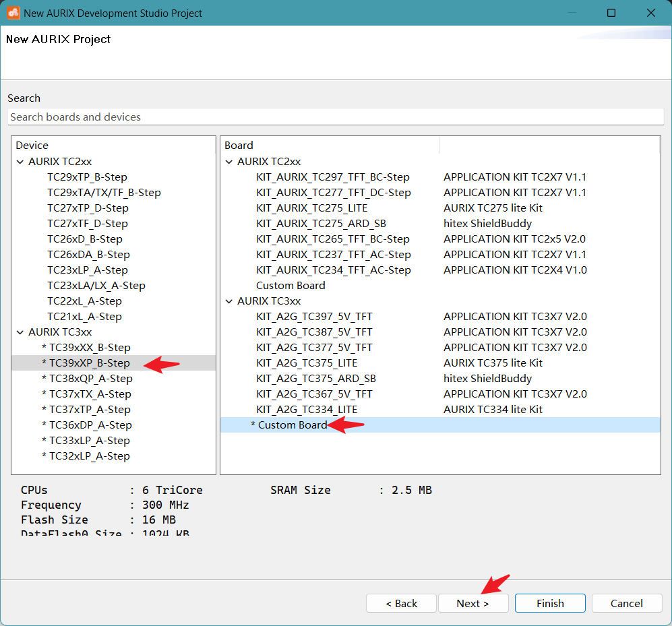Select device TC36xDP_A-Step

tap(86, 425)
